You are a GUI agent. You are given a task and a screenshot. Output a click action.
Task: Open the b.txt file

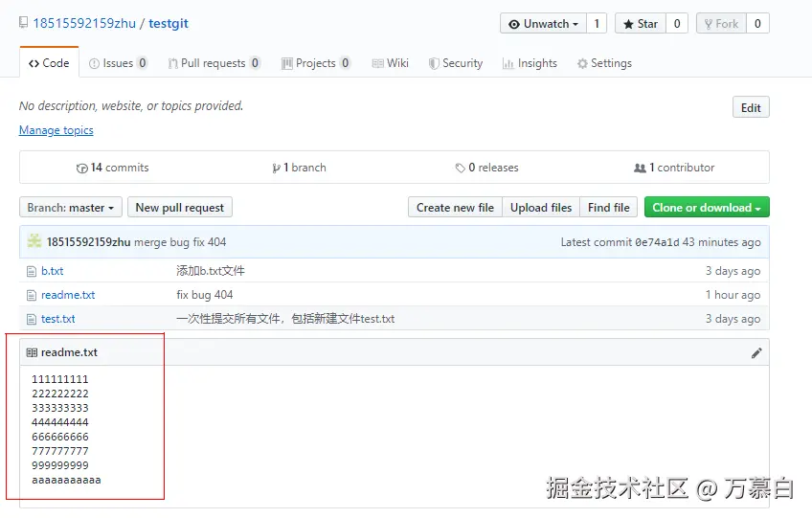pos(53,271)
